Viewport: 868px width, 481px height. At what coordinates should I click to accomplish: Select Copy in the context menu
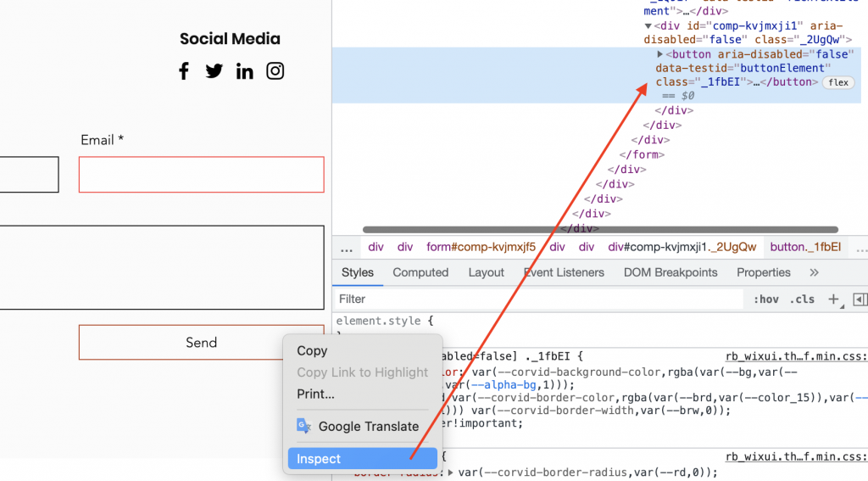312,350
